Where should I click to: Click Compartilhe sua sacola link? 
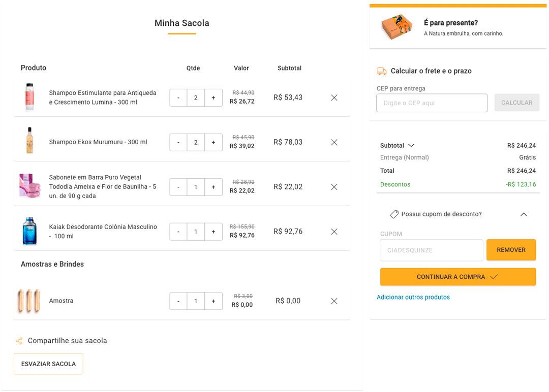click(67, 341)
